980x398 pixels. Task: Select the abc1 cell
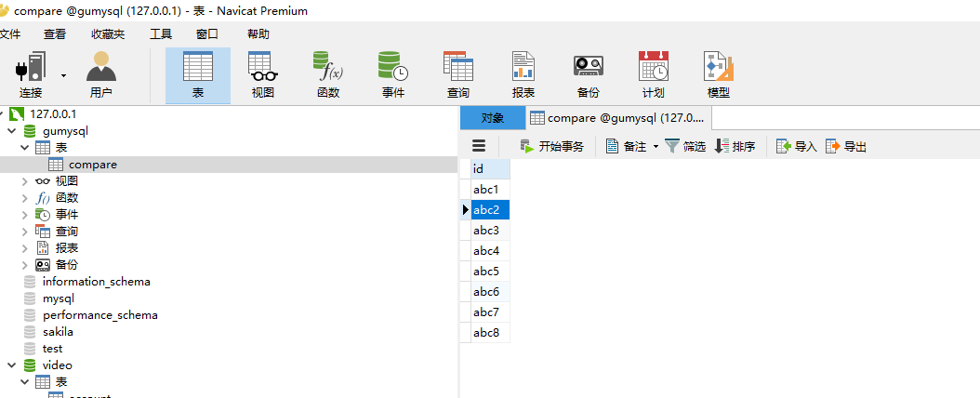491,190
